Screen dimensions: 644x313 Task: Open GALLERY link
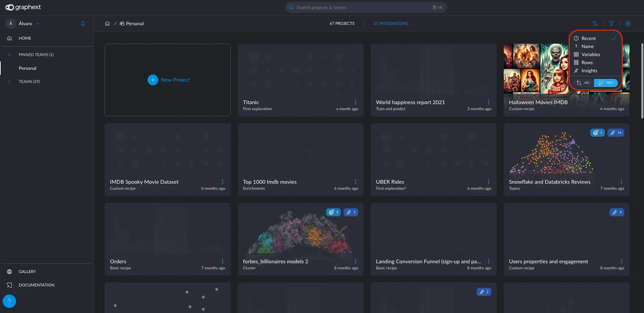[27, 272]
